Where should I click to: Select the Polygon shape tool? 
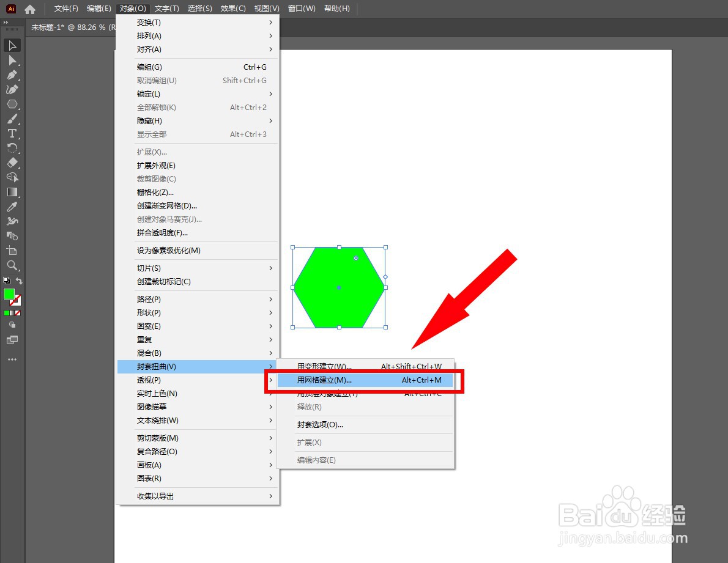point(12,105)
